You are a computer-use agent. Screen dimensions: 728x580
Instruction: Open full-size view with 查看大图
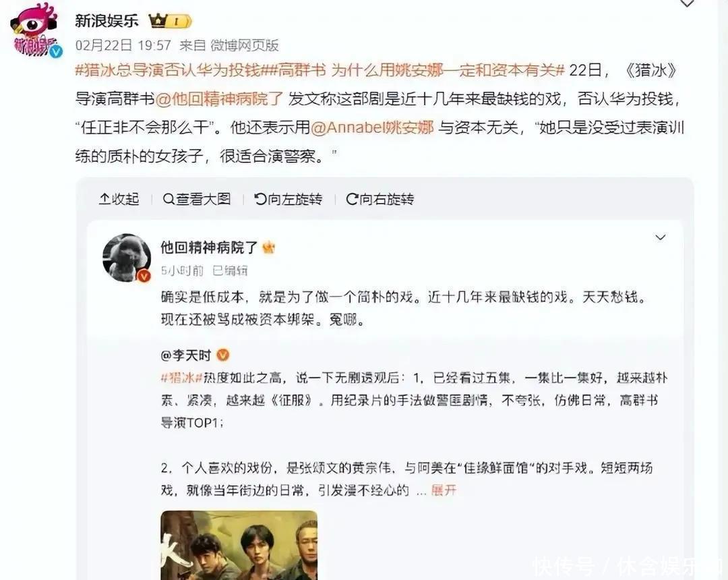pyautogui.click(x=197, y=199)
